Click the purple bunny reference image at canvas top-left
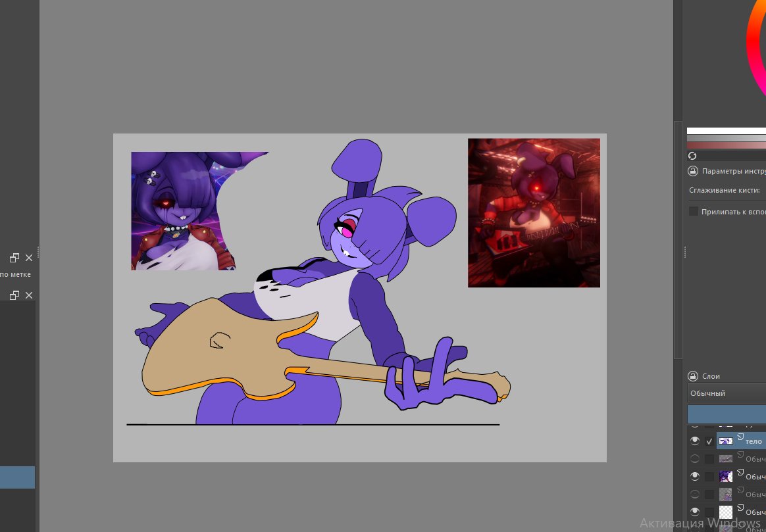Screen dimensions: 766x532 coord(183,211)
